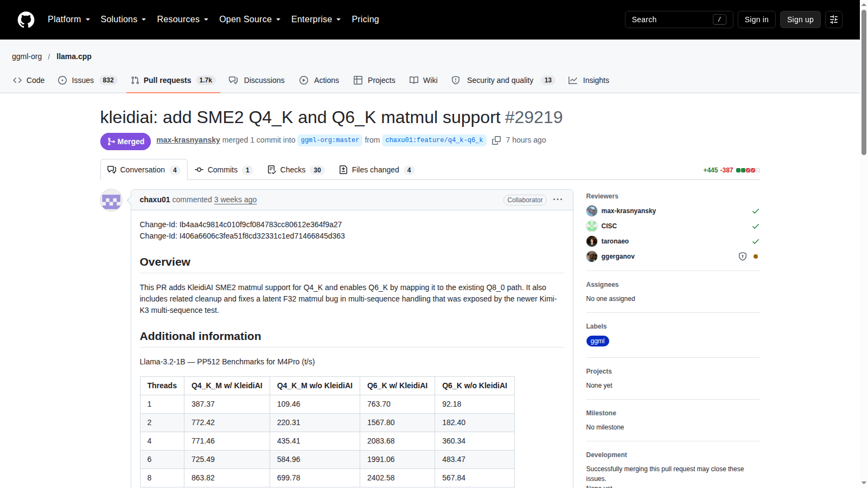868x488 pixels.
Task: Open ggml-org:master branch link
Action: pyautogui.click(x=330, y=140)
